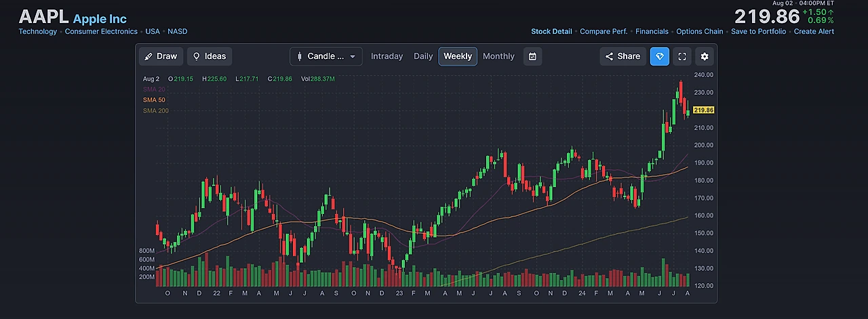Screen dimensions: 868x319
Task: Click the calendar date range icon
Action: pyautogui.click(x=532, y=56)
